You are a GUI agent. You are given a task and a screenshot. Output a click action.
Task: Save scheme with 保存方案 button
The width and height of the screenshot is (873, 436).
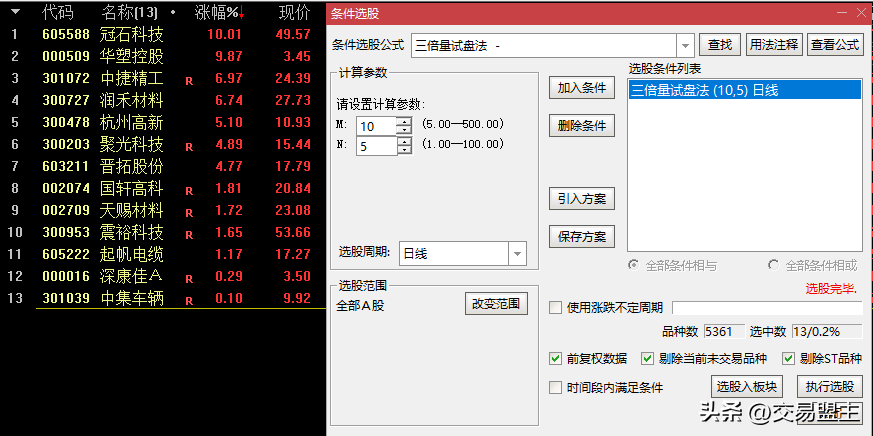[x=582, y=237]
